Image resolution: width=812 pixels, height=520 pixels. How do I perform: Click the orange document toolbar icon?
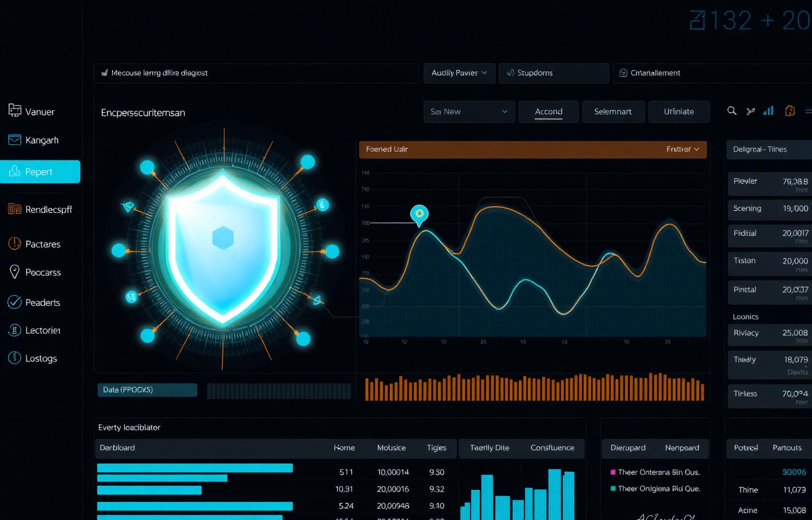coord(790,111)
